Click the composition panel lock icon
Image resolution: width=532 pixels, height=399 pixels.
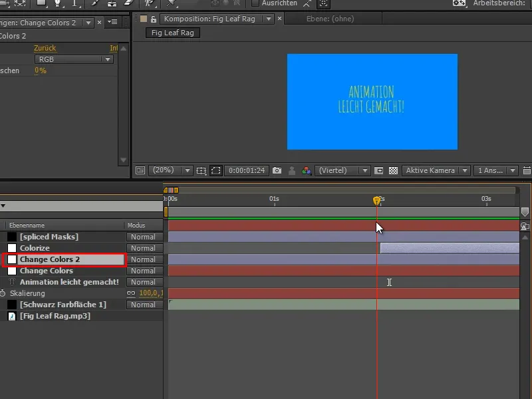click(x=154, y=19)
